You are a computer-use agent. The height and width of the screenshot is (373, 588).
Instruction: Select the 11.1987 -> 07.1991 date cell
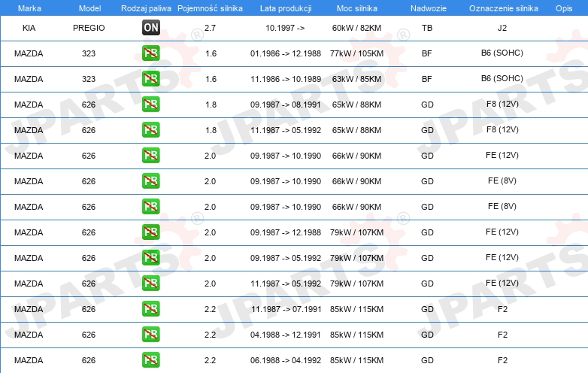click(286, 309)
